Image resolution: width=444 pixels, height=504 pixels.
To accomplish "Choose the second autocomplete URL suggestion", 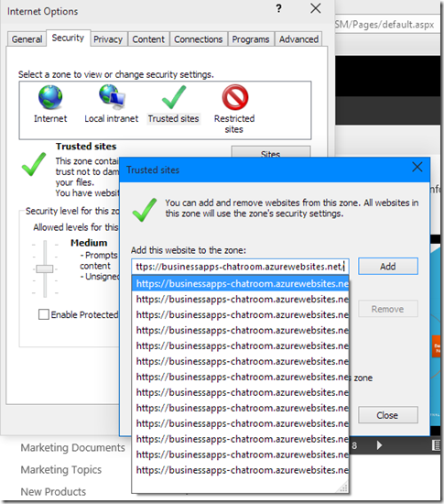I will [240, 300].
